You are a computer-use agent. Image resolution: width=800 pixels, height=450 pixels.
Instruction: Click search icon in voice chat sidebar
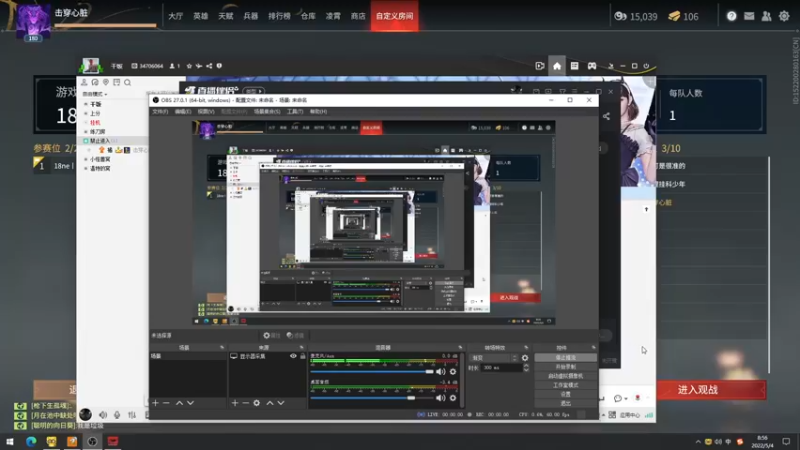pyautogui.click(x=128, y=82)
